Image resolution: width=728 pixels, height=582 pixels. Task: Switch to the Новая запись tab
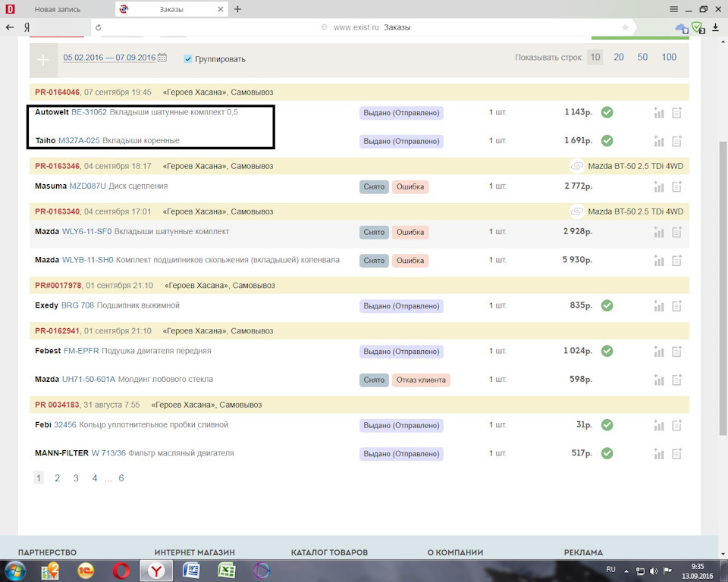point(57,9)
